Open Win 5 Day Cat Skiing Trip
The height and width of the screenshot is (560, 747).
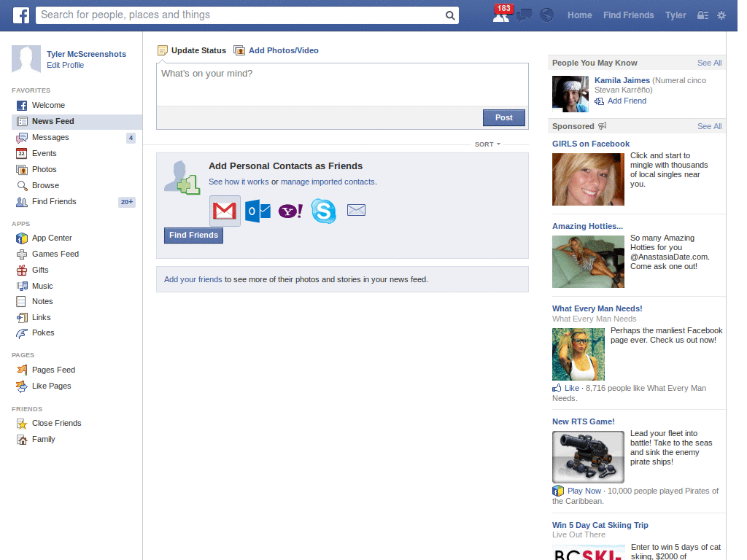600,525
